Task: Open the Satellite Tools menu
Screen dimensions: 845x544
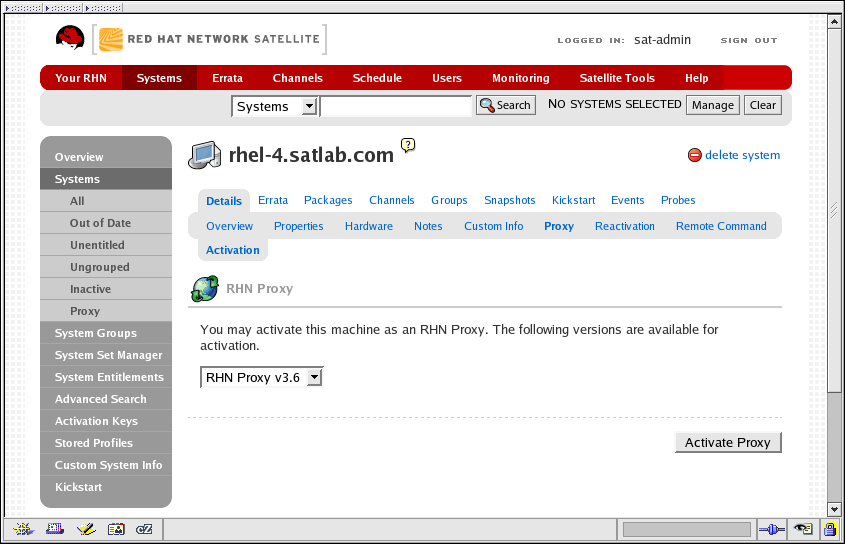Action: 617,78
